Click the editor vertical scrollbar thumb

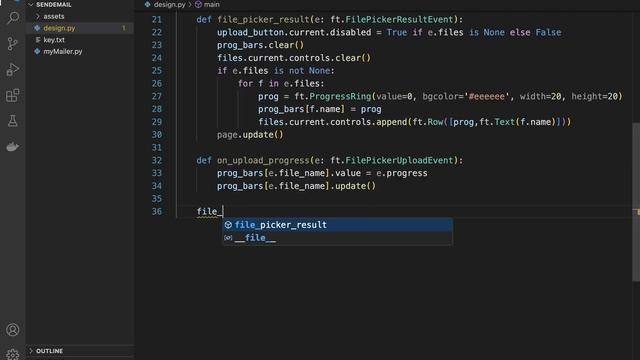[636, 202]
